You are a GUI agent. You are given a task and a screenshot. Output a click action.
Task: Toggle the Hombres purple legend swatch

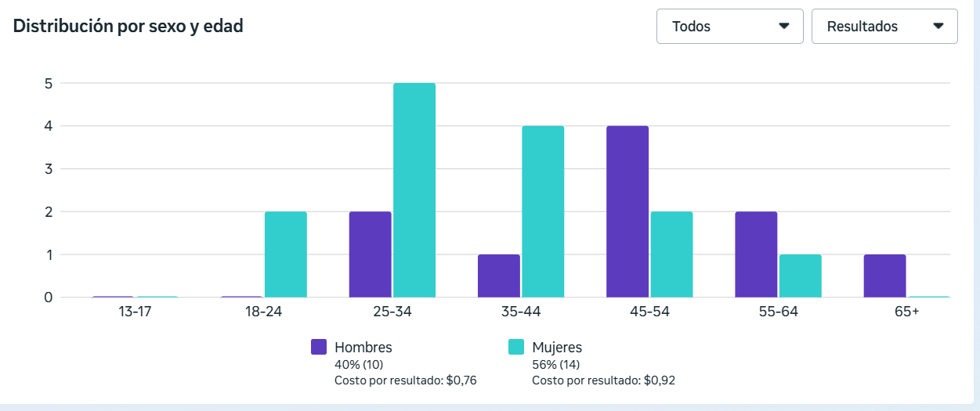319,347
